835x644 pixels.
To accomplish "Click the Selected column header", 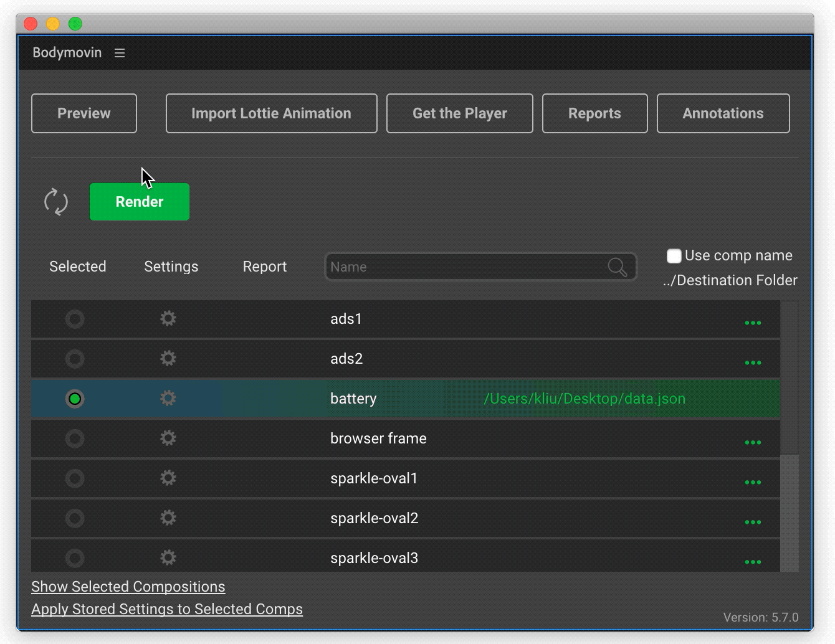I will 78,267.
